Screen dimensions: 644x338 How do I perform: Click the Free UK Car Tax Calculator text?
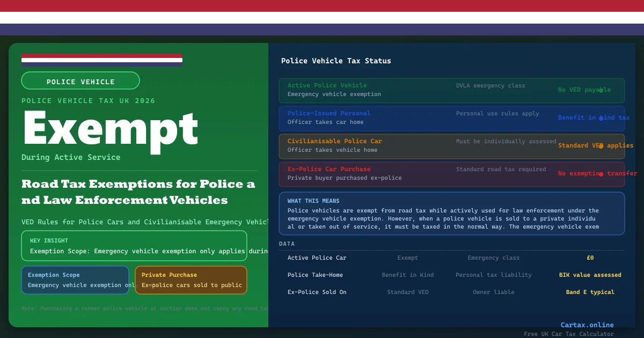point(569,334)
